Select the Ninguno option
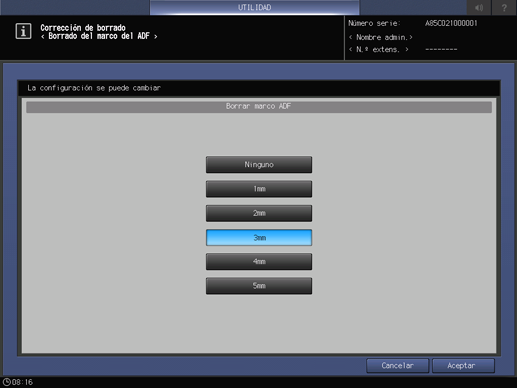517x388 pixels. click(x=259, y=165)
